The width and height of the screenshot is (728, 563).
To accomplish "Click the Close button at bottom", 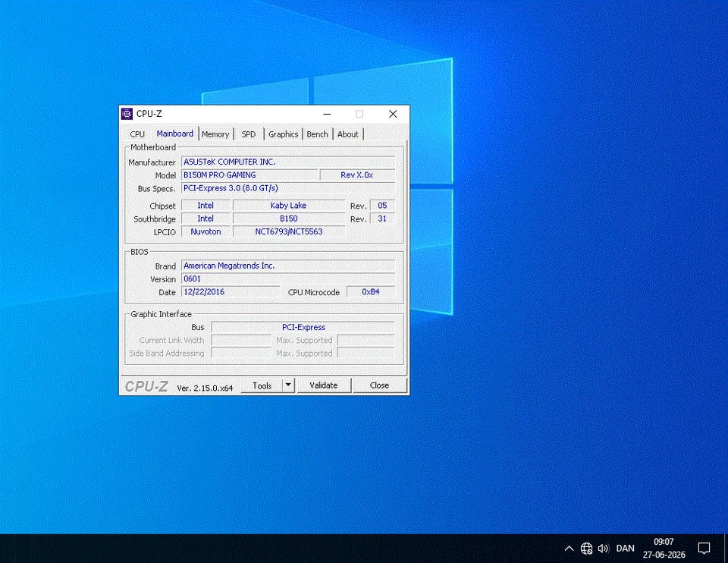I will [x=379, y=385].
